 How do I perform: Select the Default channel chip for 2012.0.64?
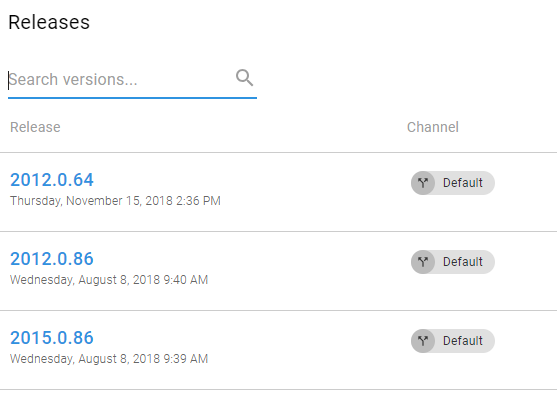coord(453,183)
